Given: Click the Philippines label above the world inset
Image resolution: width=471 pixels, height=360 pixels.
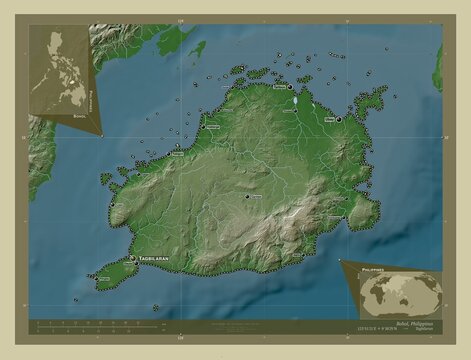Looking at the screenshot, I should [373, 269].
